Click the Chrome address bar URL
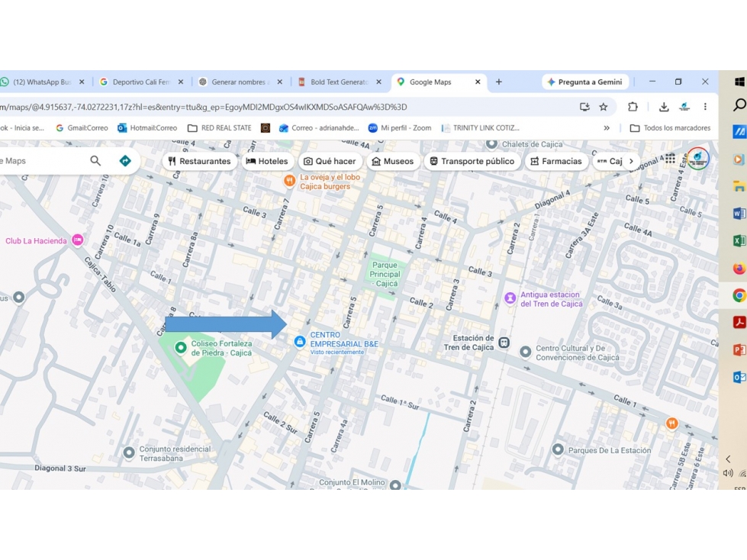The height and width of the screenshot is (560, 747). point(204,107)
